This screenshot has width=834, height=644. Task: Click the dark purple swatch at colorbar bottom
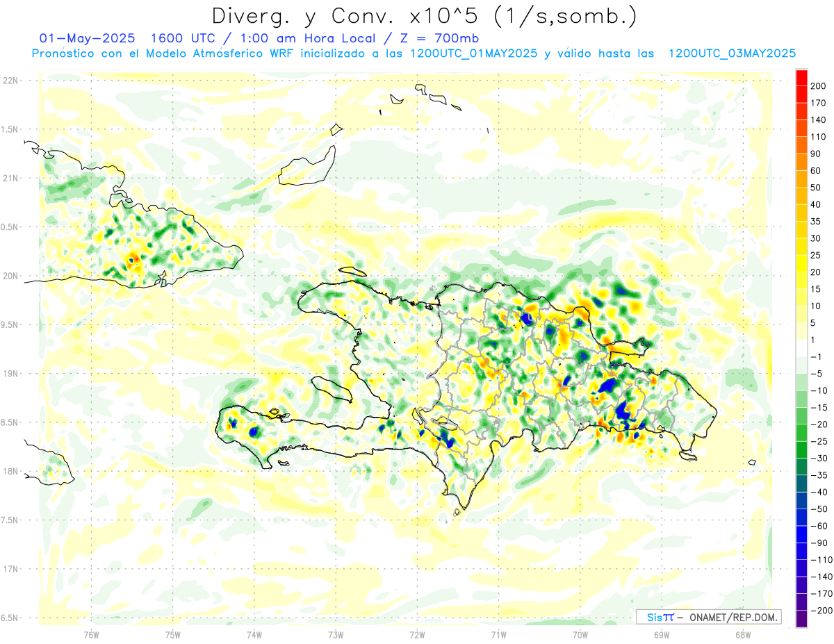[x=801, y=619]
